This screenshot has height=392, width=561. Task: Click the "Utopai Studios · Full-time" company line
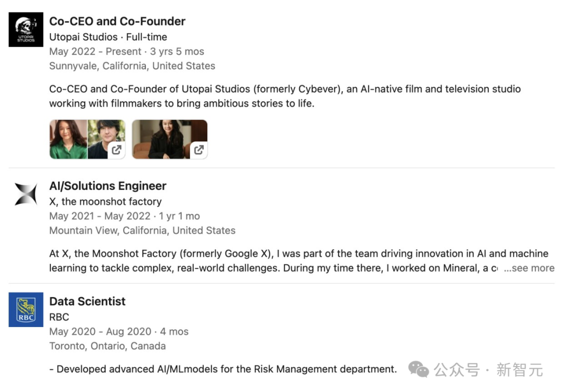point(108,37)
